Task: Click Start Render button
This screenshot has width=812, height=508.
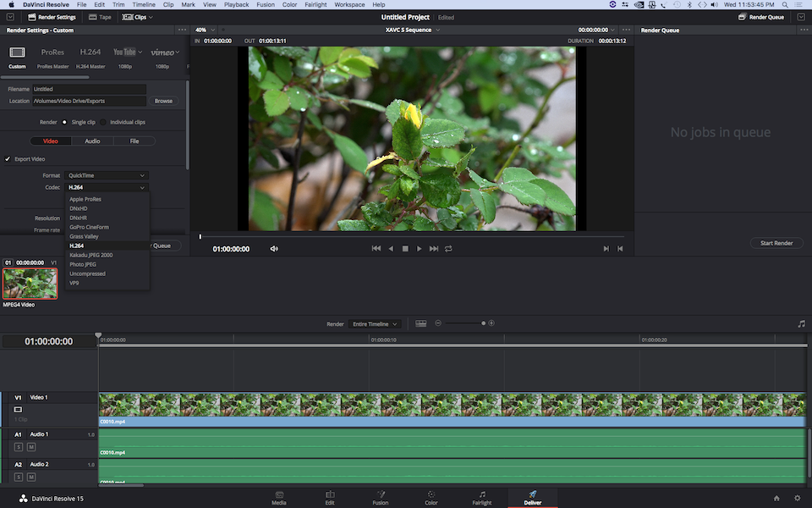Action: pyautogui.click(x=776, y=243)
